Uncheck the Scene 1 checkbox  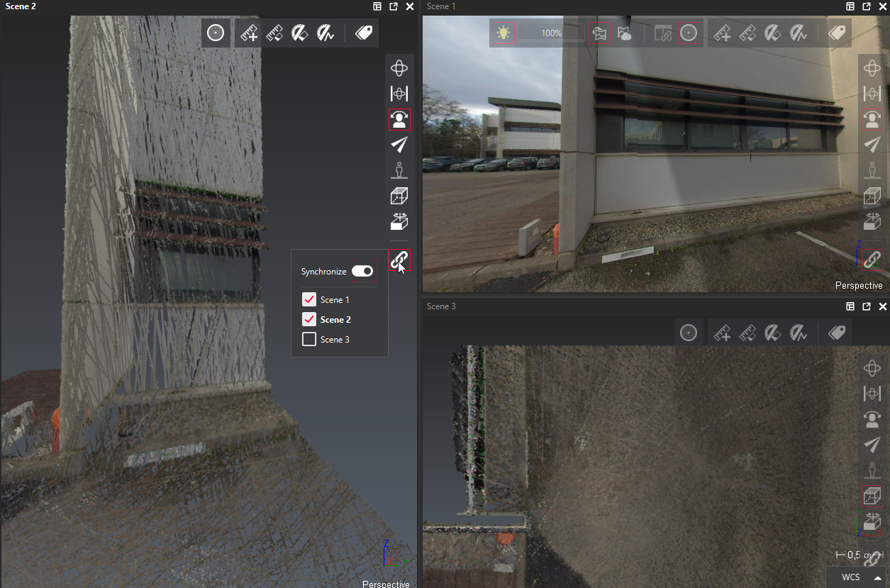(309, 299)
